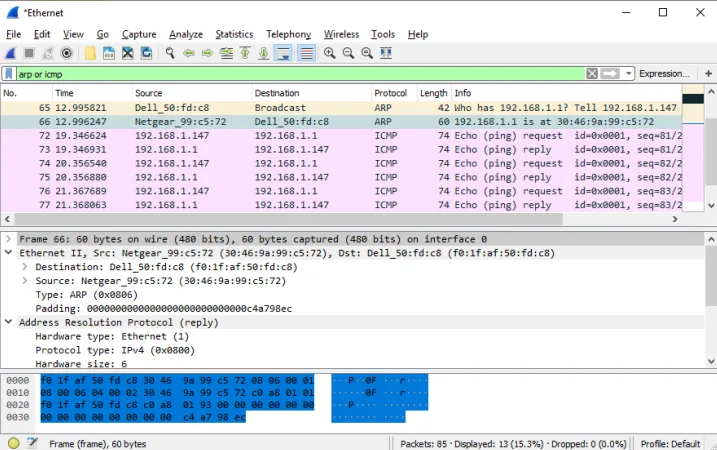Reload the capture file
The height and width of the screenshot is (450, 717).
146,53
